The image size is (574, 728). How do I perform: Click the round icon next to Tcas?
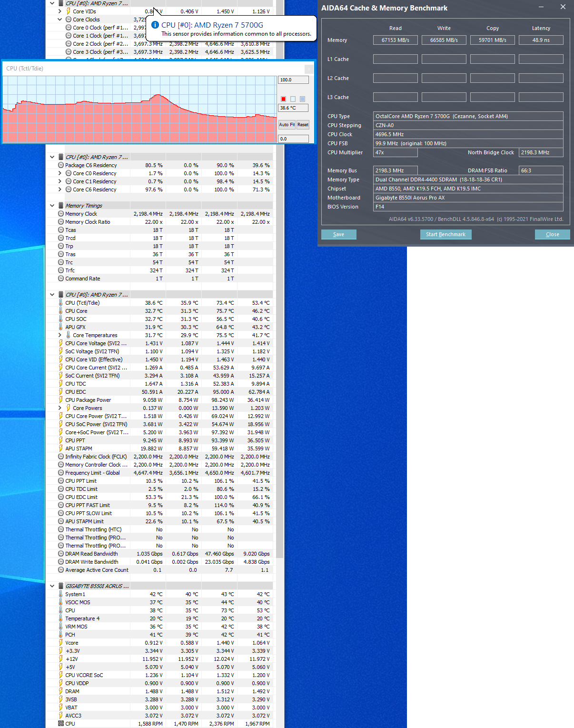[x=61, y=230]
